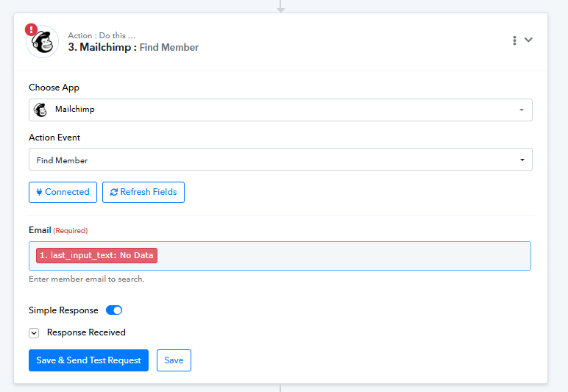The width and height of the screenshot is (568, 392).
Task: Toggle the Simple Response switch off
Action: point(114,310)
